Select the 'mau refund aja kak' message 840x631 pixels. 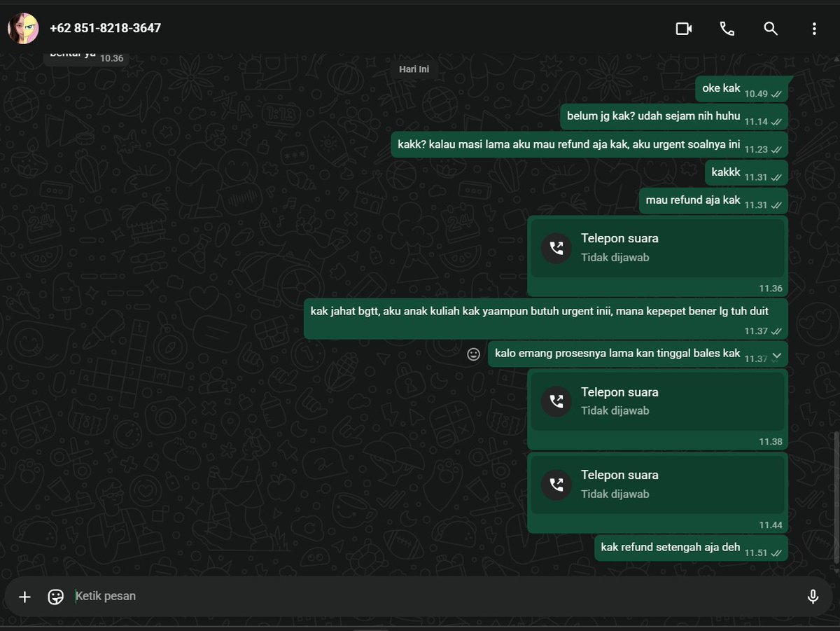click(713, 200)
